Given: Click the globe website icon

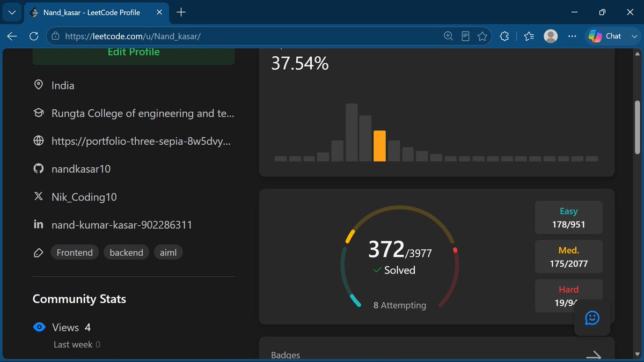Looking at the screenshot, I should (39, 141).
